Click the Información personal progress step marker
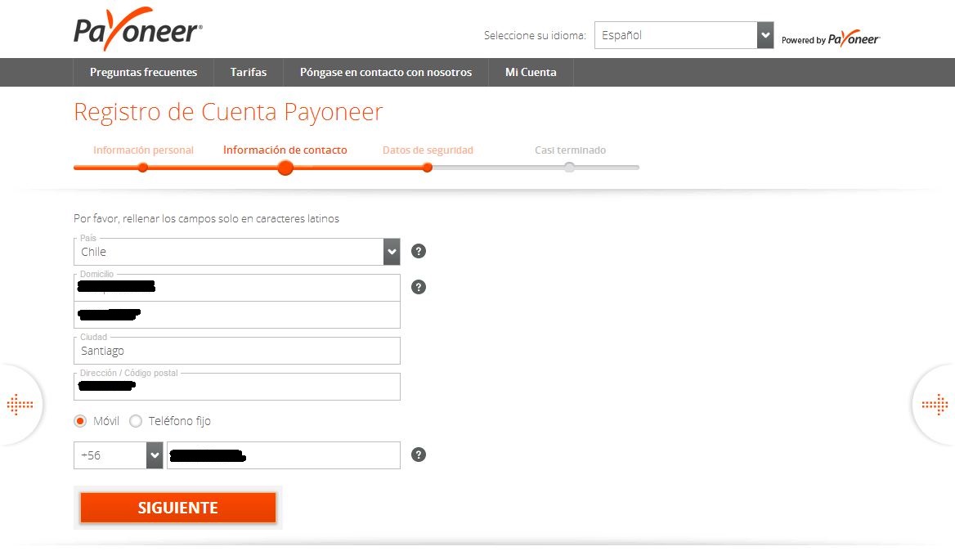Screen dimensions: 955x560 142,168
